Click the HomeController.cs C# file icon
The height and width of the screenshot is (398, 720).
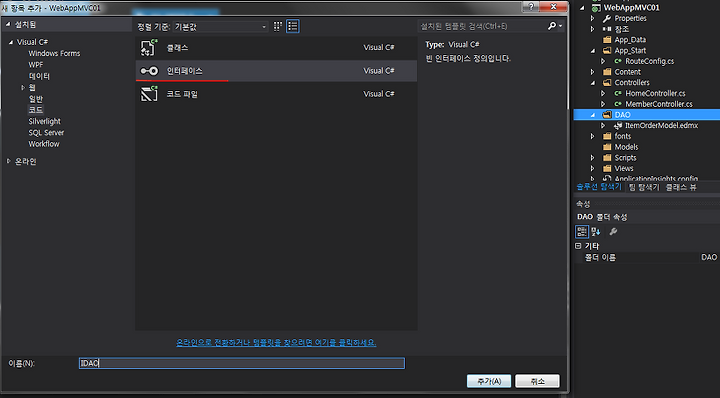pyautogui.click(x=618, y=93)
